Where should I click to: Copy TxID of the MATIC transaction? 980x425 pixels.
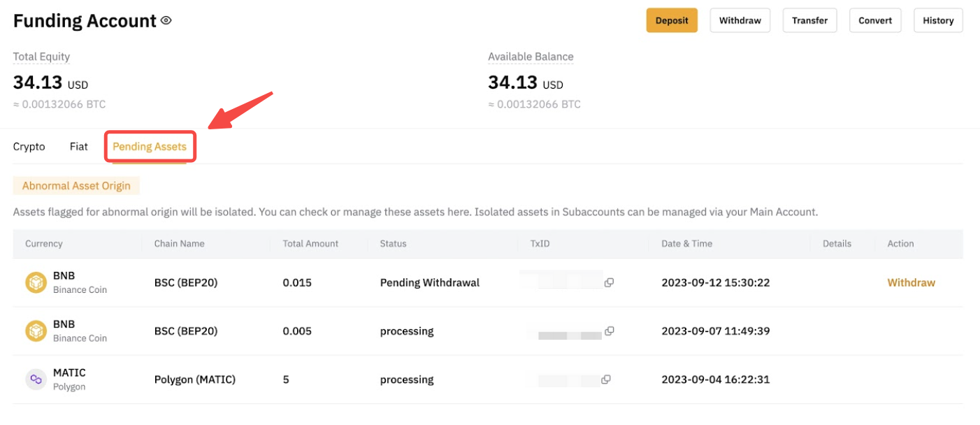coord(606,380)
